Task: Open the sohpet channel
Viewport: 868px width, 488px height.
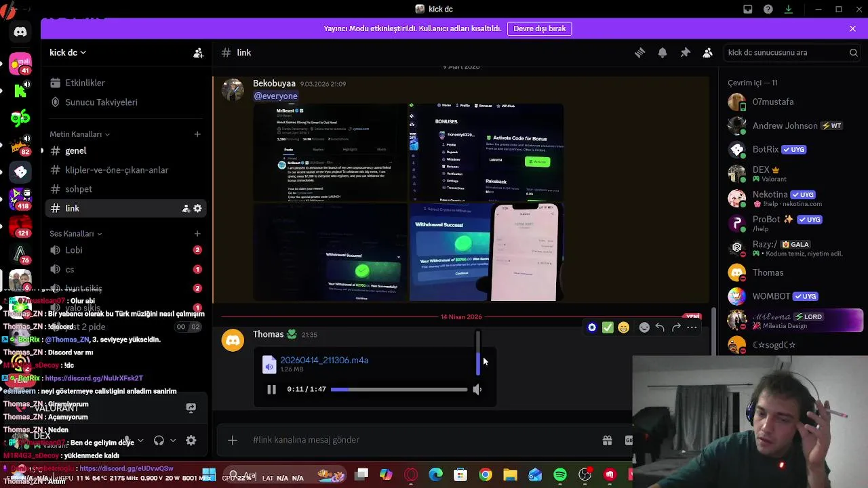Action: tap(126, 189)
